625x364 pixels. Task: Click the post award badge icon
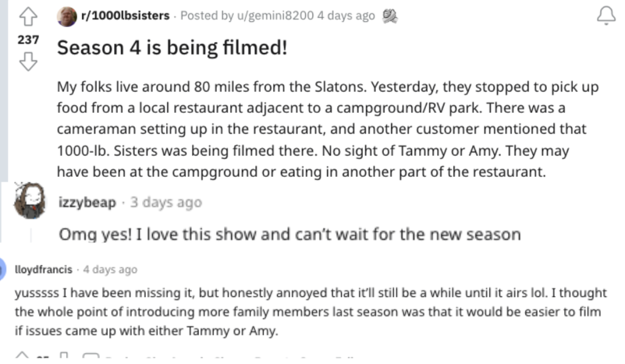click(x=389, y=16)
